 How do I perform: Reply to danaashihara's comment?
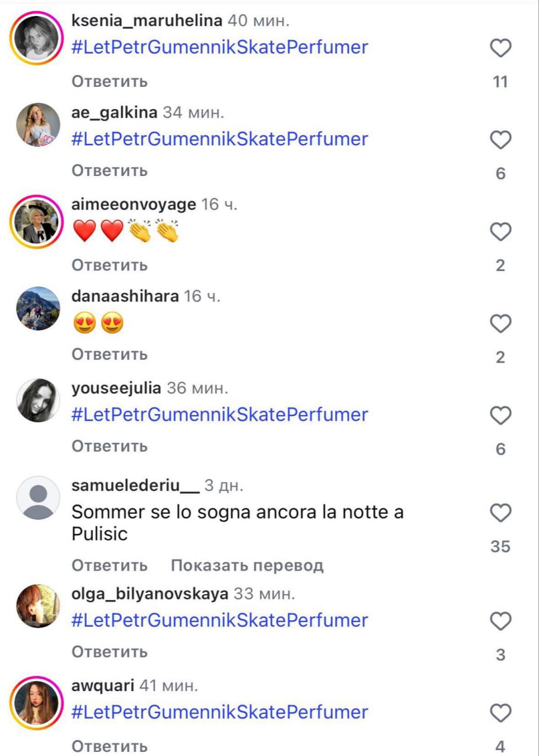(109, 354)
